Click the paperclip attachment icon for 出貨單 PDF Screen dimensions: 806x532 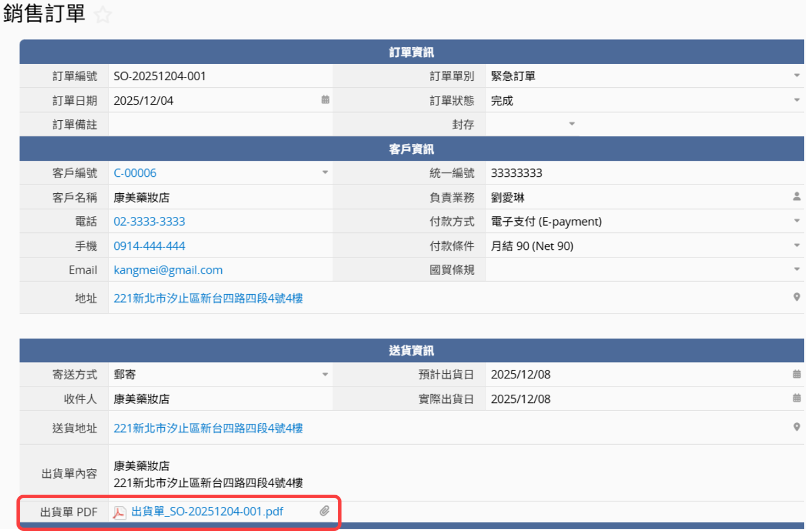tap(324, 511)
